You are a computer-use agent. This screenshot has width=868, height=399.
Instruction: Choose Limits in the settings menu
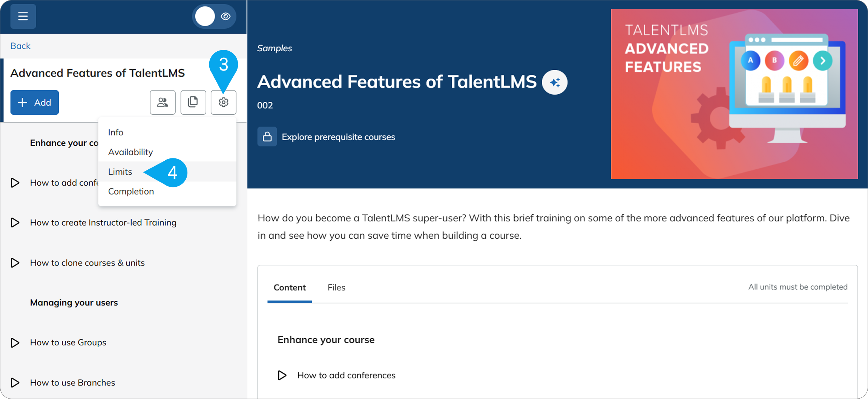(x=167, y=172)
